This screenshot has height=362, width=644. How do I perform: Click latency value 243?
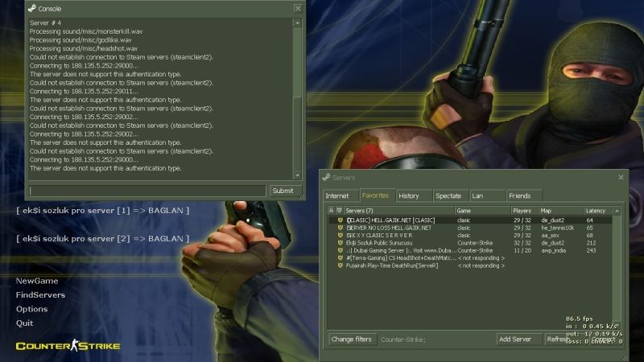click(591, 250)
